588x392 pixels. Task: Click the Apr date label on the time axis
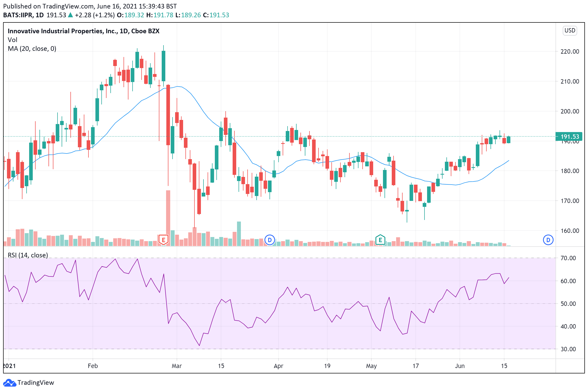click(x=279, y=366)
